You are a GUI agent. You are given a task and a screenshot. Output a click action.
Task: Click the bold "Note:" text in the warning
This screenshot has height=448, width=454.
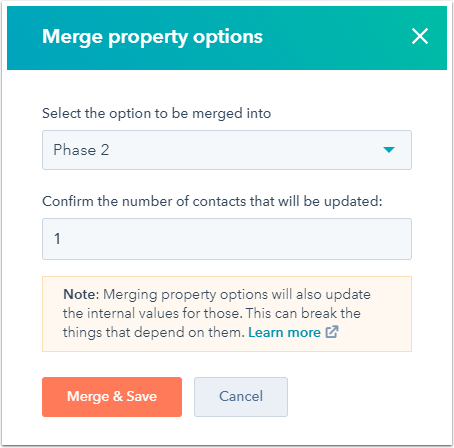81,294
